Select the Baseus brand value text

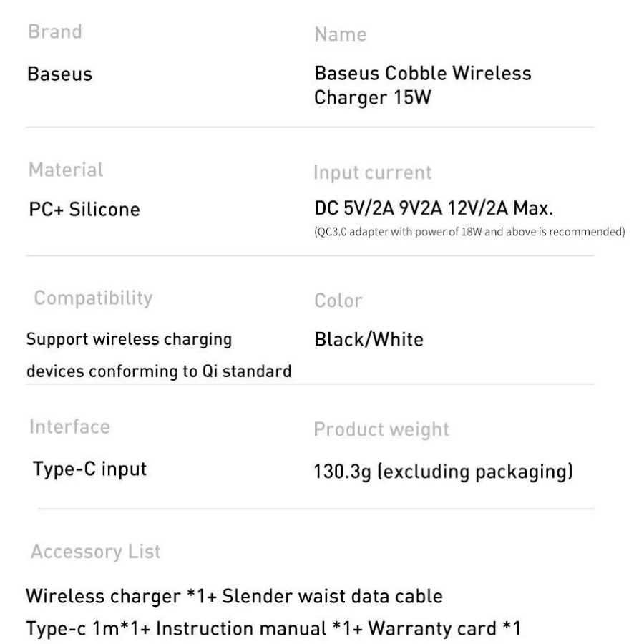(59, 74)
